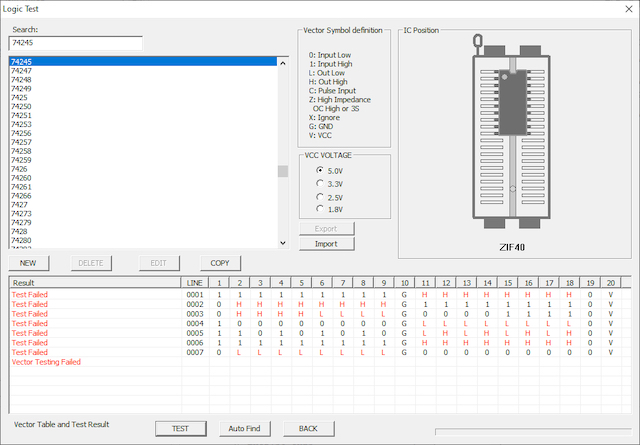Click the Result column header
The image size is (640, 445).
95,283
